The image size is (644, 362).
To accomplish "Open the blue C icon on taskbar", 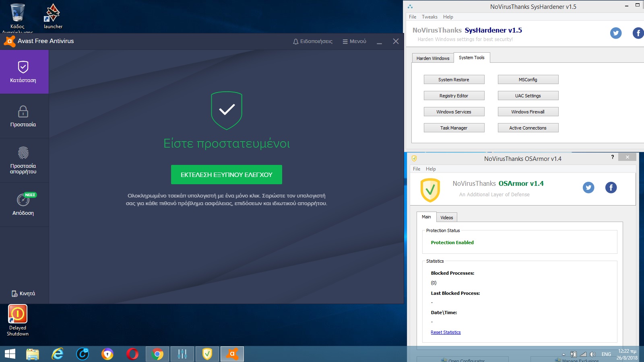I will (83, 354).
